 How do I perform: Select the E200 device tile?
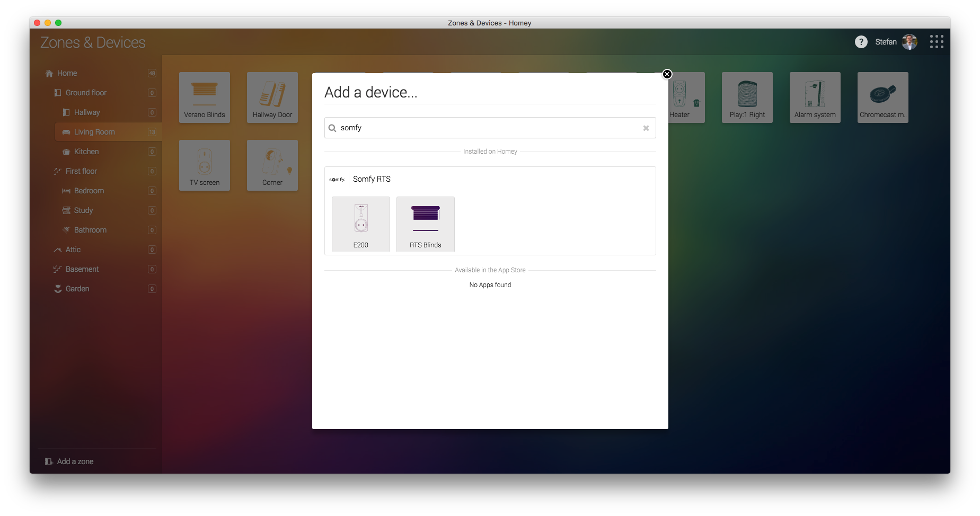[361, 224]
